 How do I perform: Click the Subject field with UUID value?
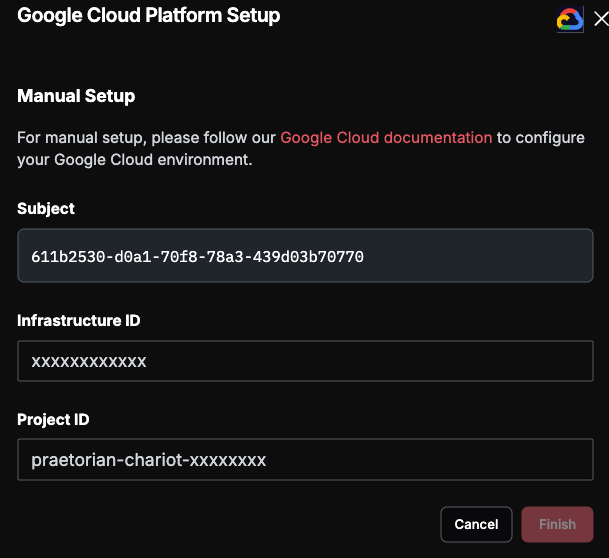click(305, 256)
